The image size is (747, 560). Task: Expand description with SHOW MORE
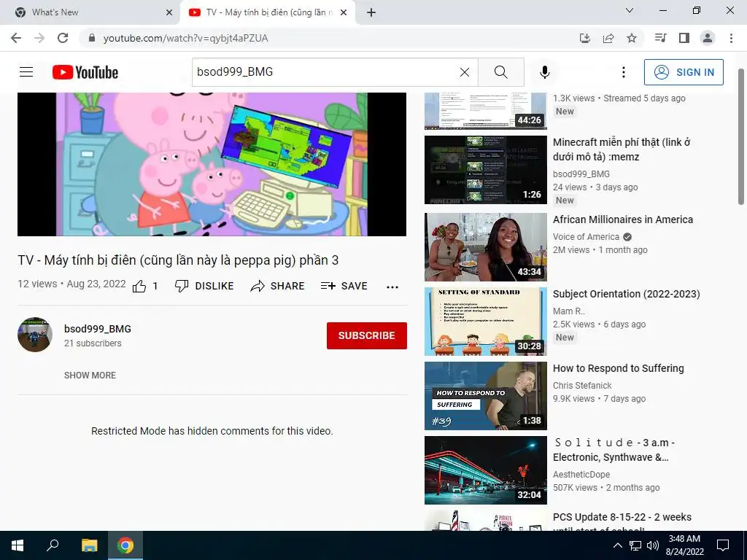tap(90, 376)
